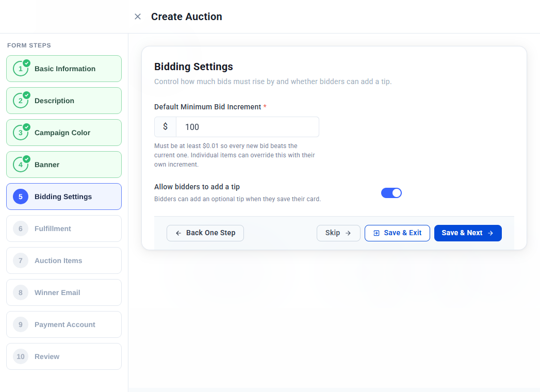Click the step 7 number badge
The width and height of the screenshot is (540, 392).
click(x=21, y=261)
